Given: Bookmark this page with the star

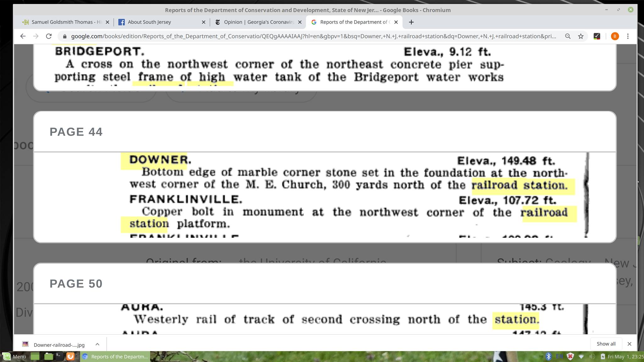Looking at the screenshot, I should point(581,36).
